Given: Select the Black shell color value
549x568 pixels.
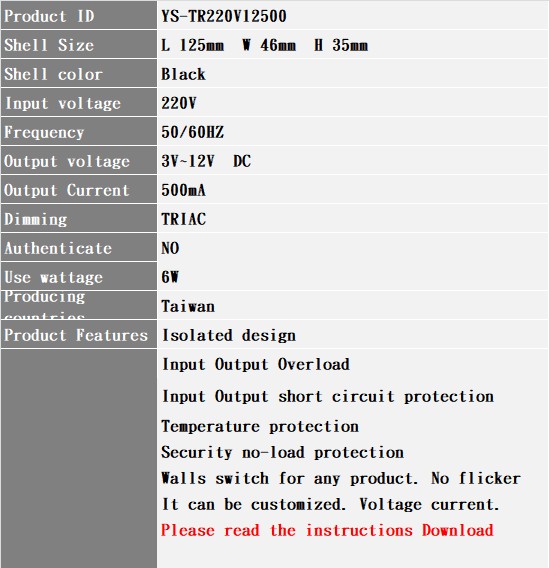Looking at the screenshot, I should click(x=183, y=74).
